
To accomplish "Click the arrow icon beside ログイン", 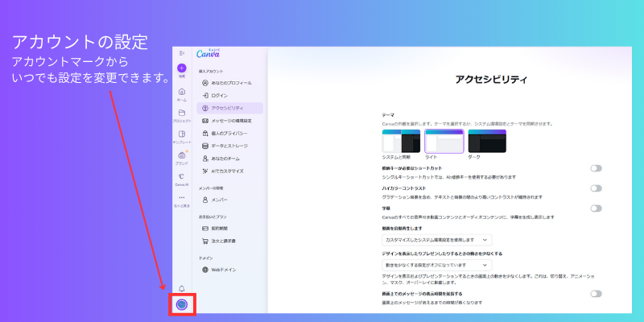I will (x=205, y=95).
